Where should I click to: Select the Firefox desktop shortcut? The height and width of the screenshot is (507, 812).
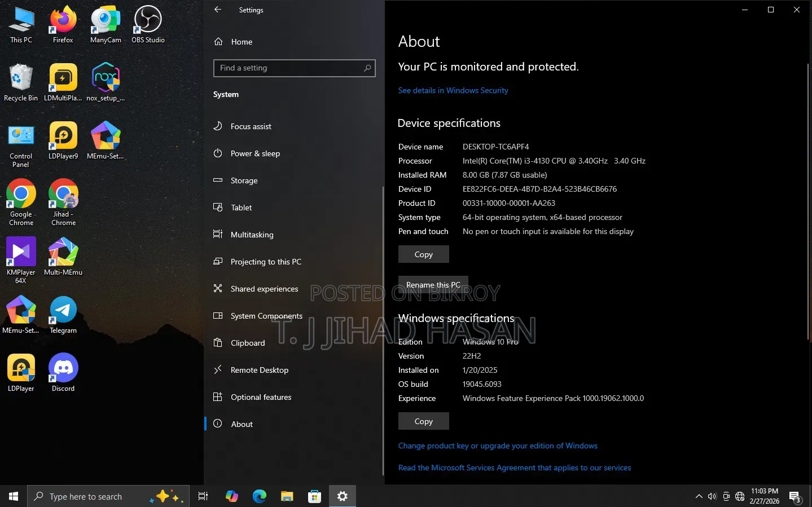[63, 25]
